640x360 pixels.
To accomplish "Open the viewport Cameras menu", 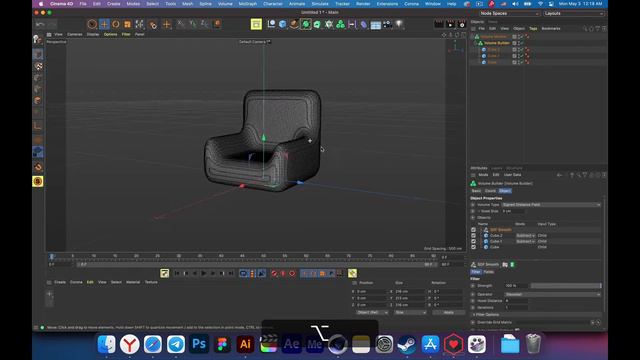I will (x=75, y=34).
